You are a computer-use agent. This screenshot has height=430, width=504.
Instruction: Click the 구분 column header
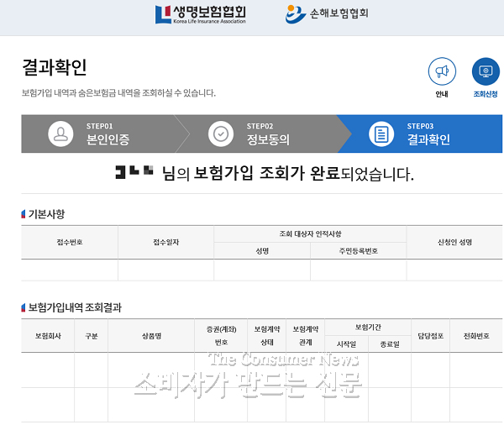point(92,336)
